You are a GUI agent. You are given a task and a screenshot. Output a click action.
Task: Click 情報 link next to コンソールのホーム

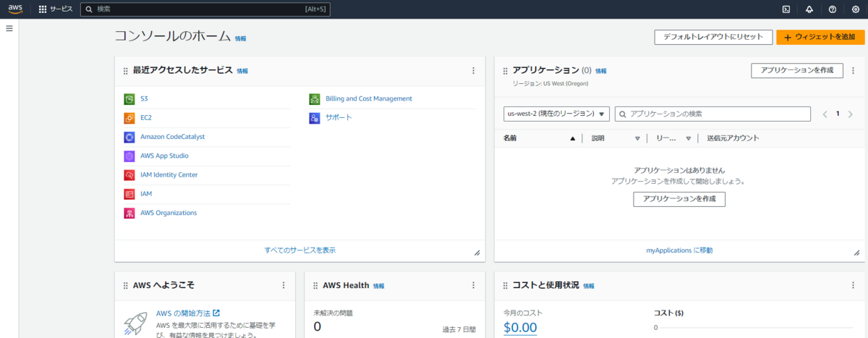[241, 38]
